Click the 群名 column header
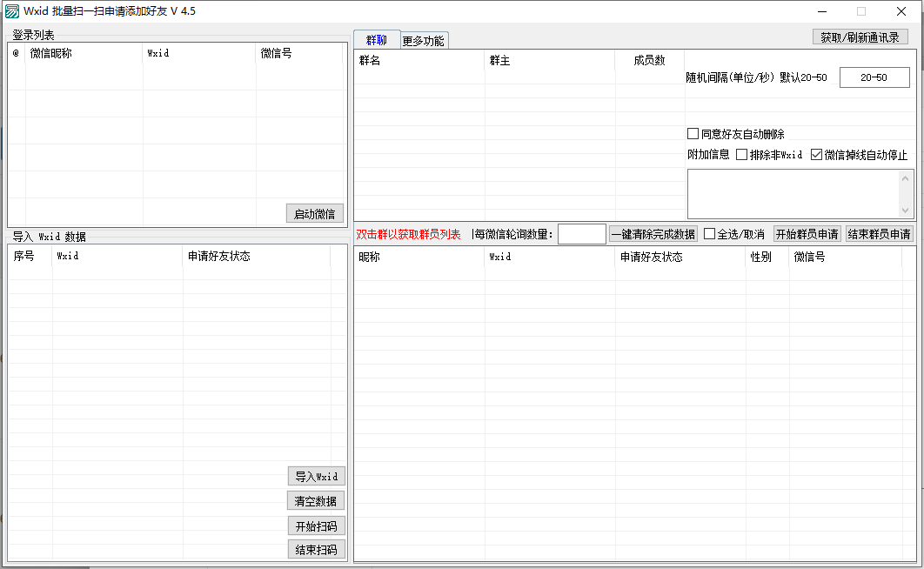Screen dimensions: 924x569 419,60
